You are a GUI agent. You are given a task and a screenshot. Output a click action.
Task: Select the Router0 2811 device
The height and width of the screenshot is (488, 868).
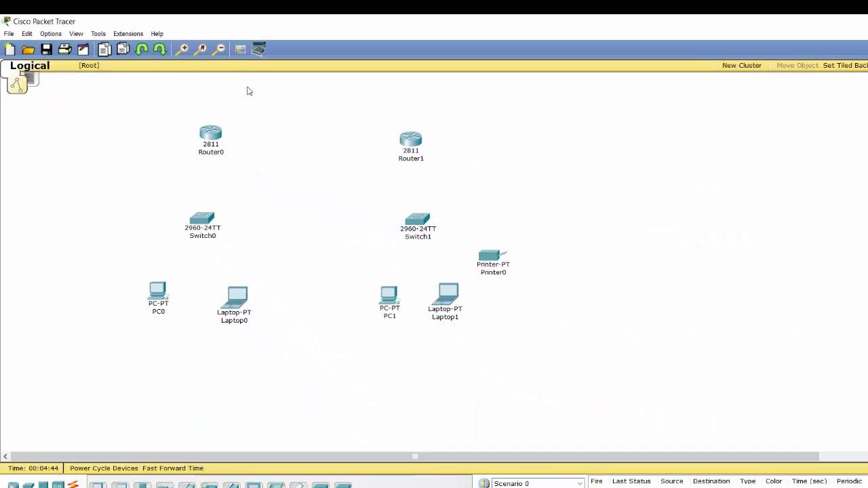click(x=211, y=132)
